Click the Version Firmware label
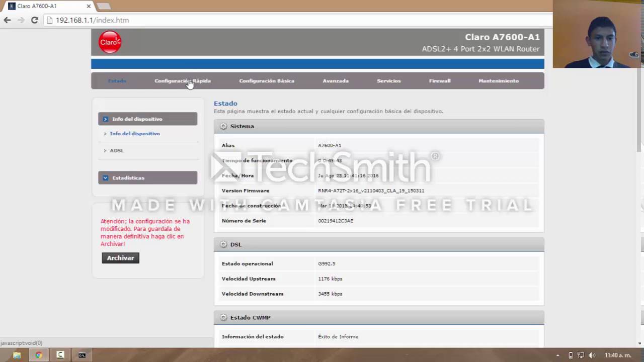Image resolution: width=644 pixels, height=362 pixels. [246, 191]
